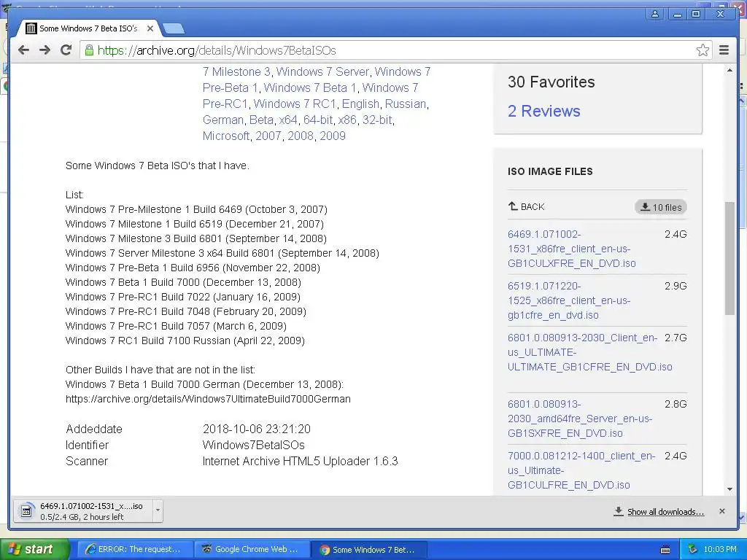Reload the archive.org page
The height and width of the screenshot is (560, 747).
coord(66,50)
